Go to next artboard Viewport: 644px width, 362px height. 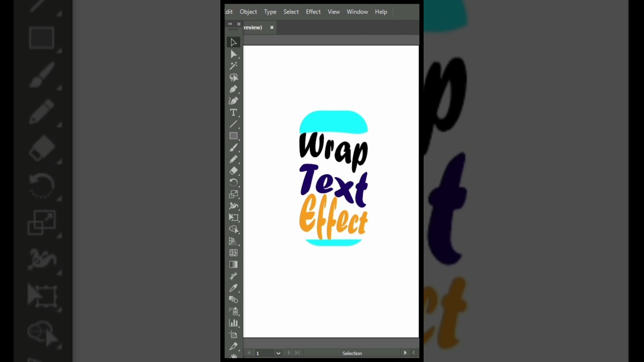289,353
